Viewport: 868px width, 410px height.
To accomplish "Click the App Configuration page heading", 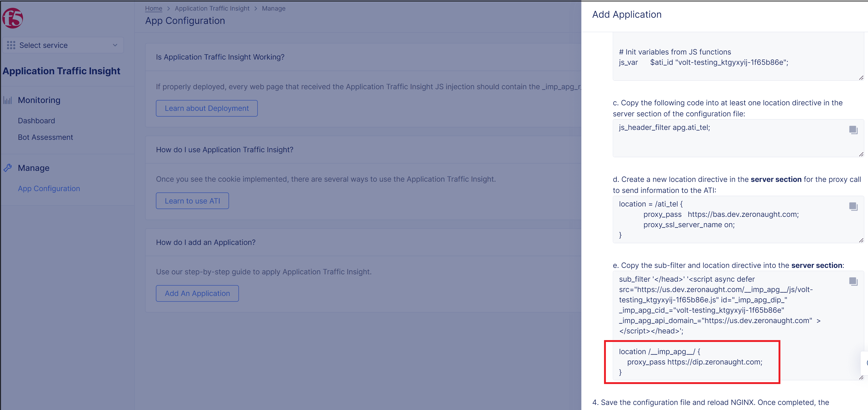I will [x=185, y=21].
